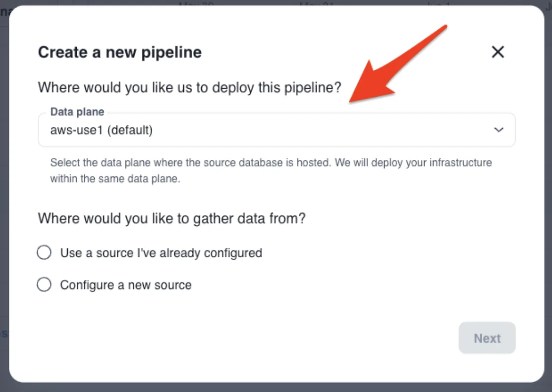Image resolution: width=552 pixels, height=392 pixels.
Task: Click 'Where would you like us to deploy' heading
Action: pos(189,88)
